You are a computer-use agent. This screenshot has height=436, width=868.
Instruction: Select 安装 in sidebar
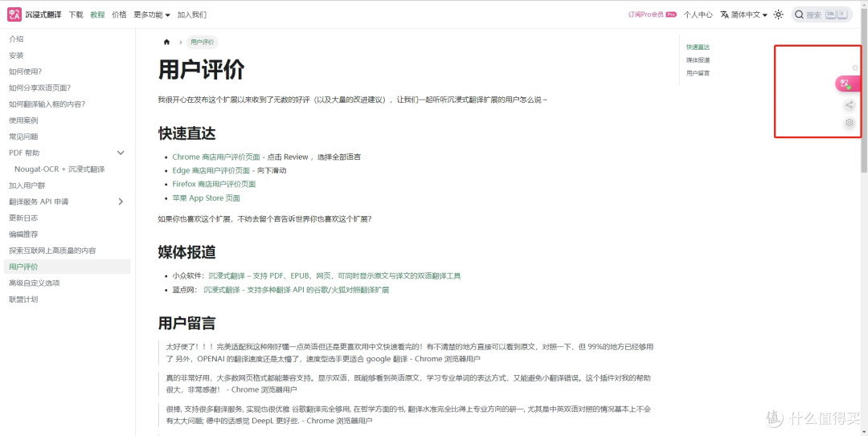click(x=16, y=55)
